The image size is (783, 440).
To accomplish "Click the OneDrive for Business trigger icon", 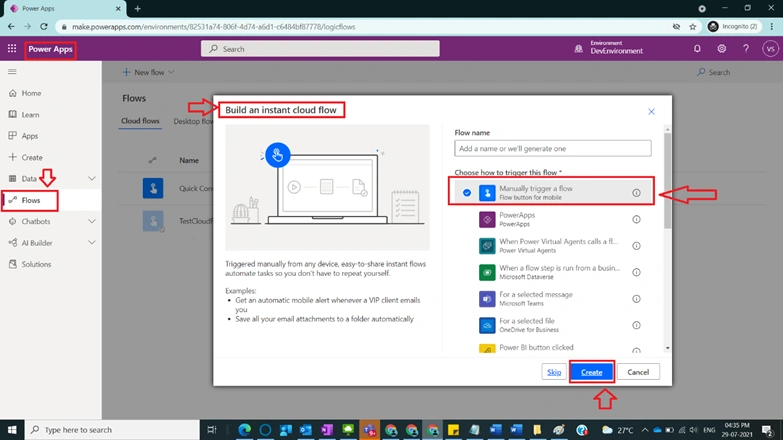I will pyautogui.click(x=487, y=325).
